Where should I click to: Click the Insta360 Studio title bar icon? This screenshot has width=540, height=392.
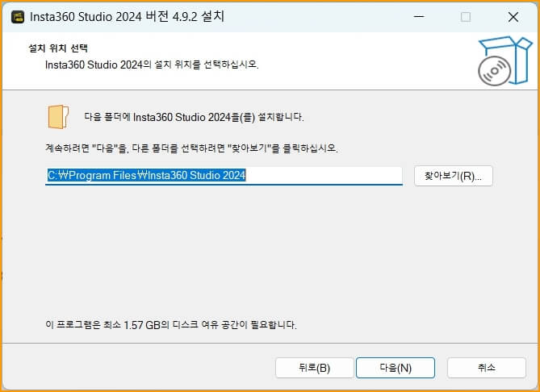pos(18,16)
